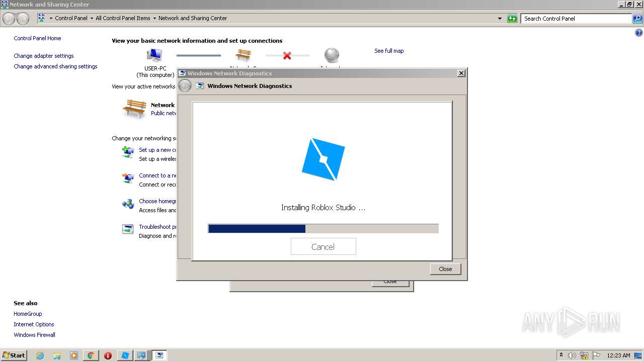Click Choose homegroup icon
This screenshot has width=644, height=362.
click(x=128, y=204)
